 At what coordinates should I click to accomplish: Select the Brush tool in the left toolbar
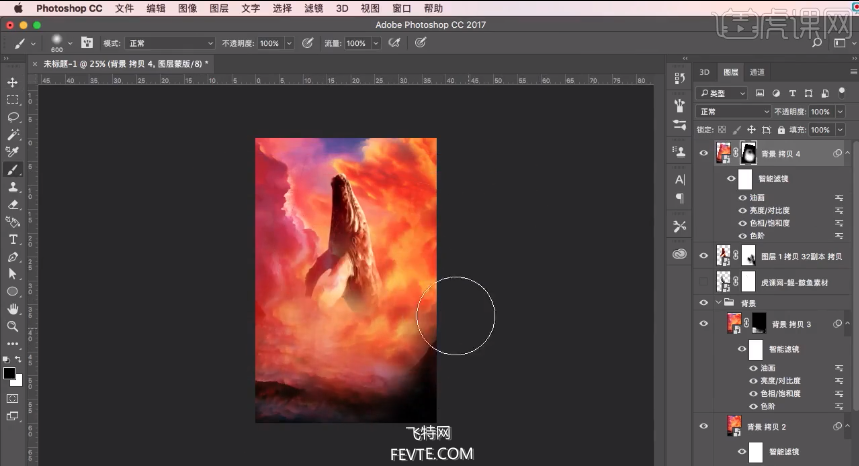click(12, 170)
